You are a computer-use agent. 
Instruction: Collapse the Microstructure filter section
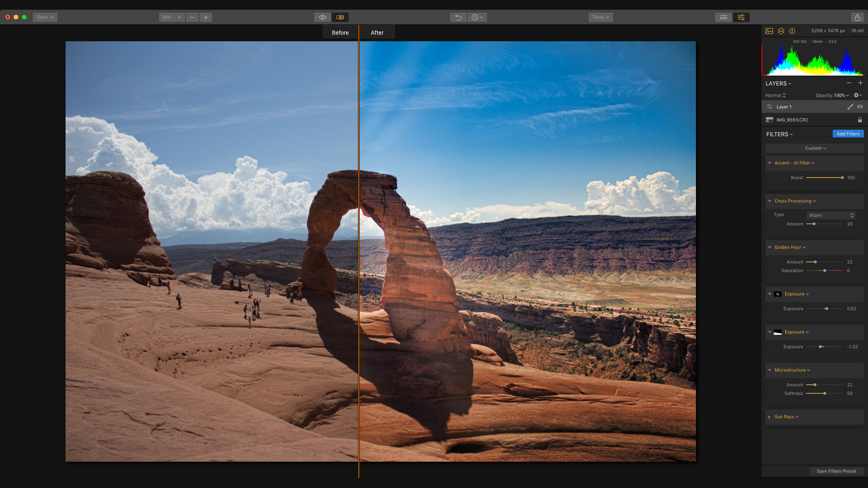(770, 370)
